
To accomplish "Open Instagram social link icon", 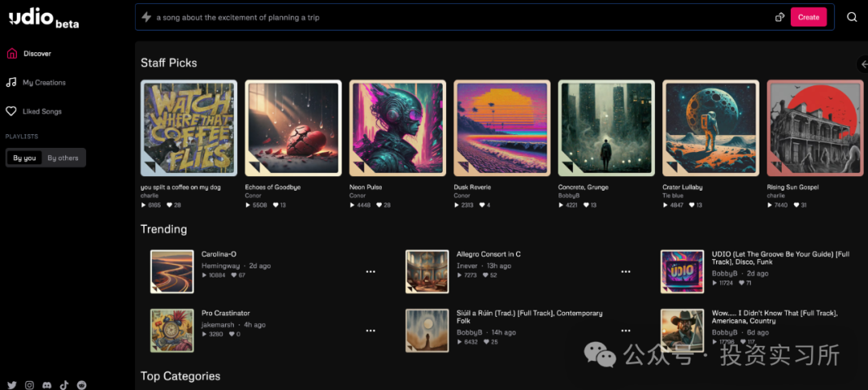I will (30, 385).
